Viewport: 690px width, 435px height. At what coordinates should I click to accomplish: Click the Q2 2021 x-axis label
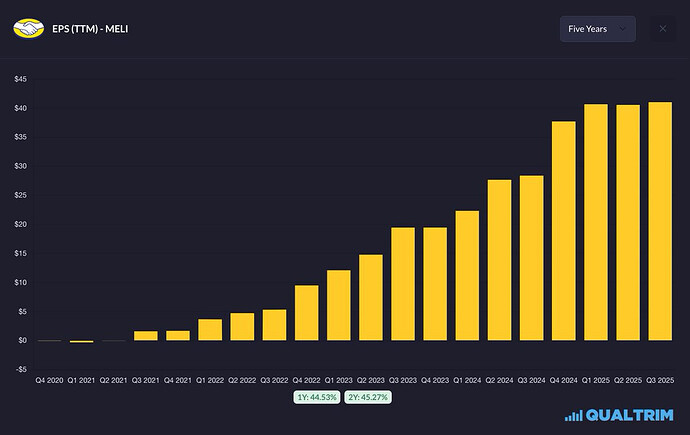114,380
